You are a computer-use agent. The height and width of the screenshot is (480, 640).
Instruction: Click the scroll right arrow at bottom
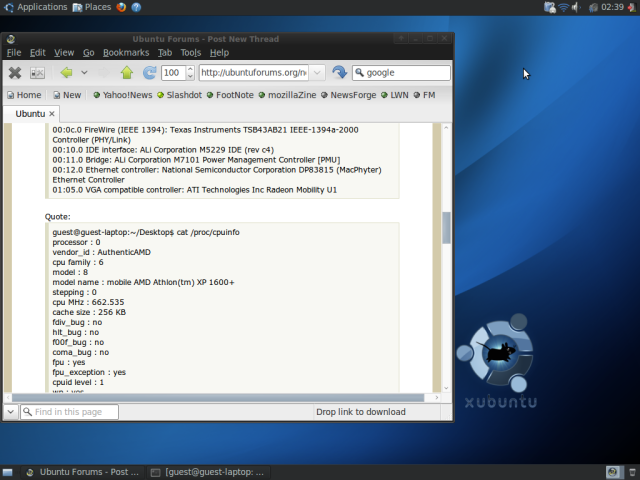[x=437, y=398]
